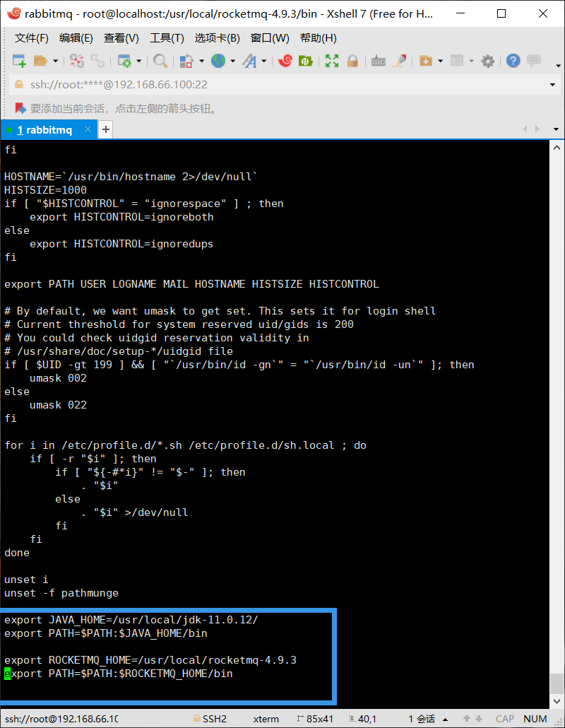565x728 pixels.
Task: Expand the Font dropdown arrow
Action: tap(263, 61)
